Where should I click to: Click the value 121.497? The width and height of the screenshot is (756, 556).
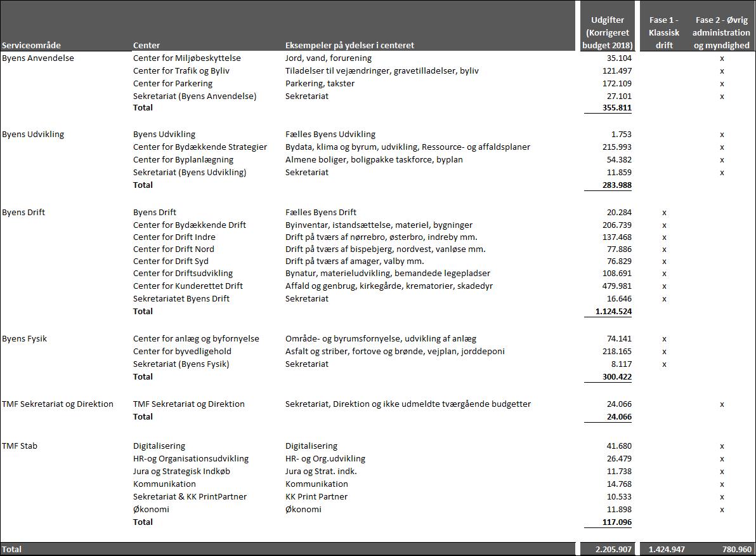[x=617, y=71]
